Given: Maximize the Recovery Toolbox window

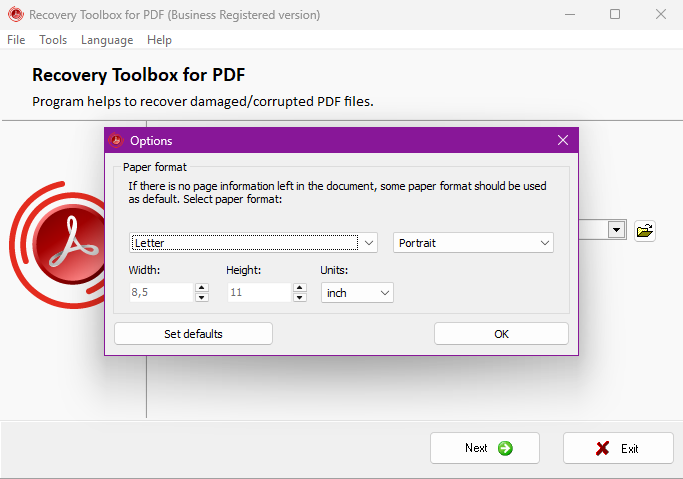Looking at the screenshot, I should [615, 14].
